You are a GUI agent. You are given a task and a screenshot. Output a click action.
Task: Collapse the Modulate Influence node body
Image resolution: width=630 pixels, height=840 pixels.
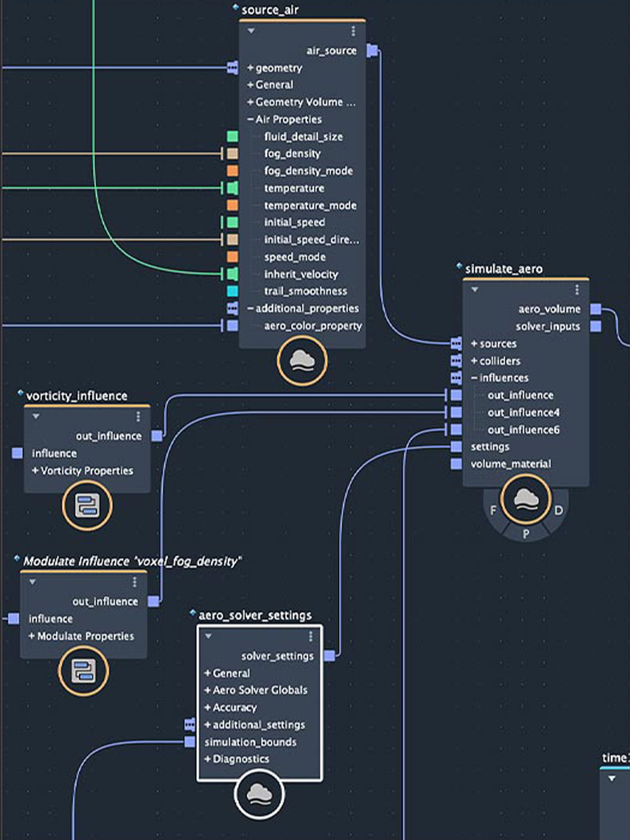coord(32,582)
